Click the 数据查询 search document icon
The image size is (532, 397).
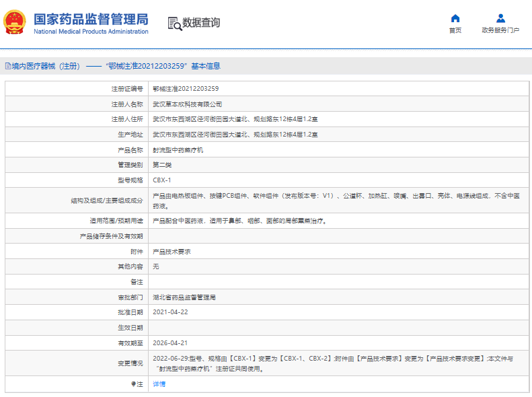pyautogui.click(x=175, y=24)
